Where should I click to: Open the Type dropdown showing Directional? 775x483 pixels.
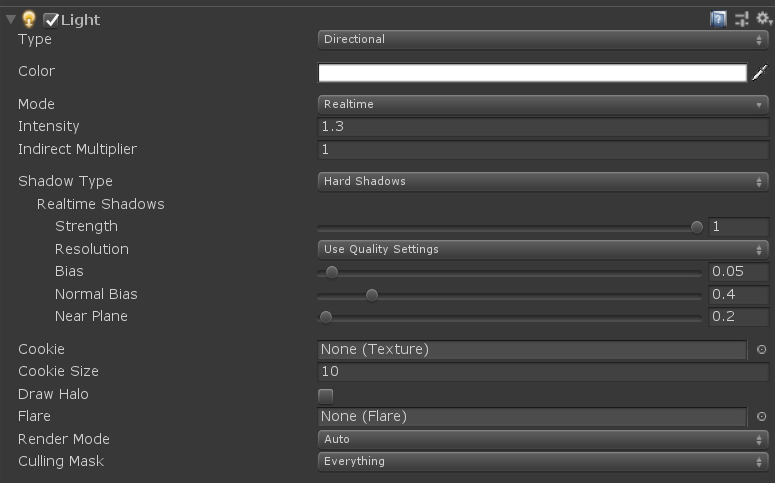[543, 40]
